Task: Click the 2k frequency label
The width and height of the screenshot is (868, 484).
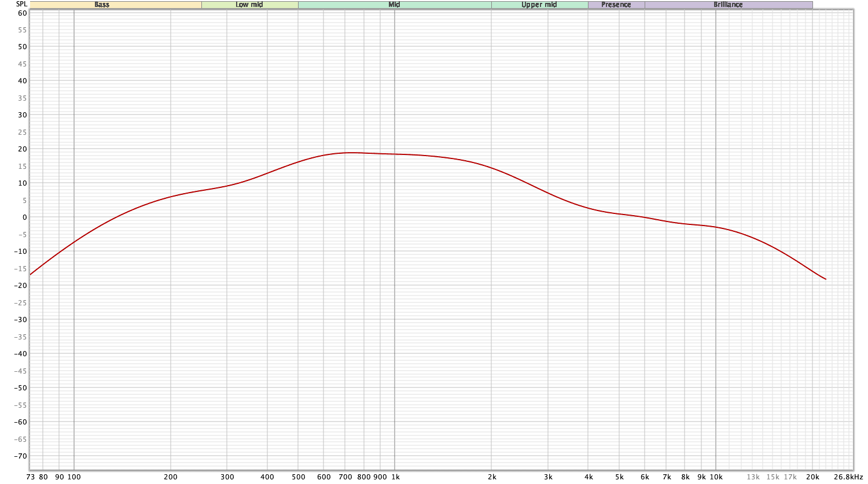Action: 491,478
